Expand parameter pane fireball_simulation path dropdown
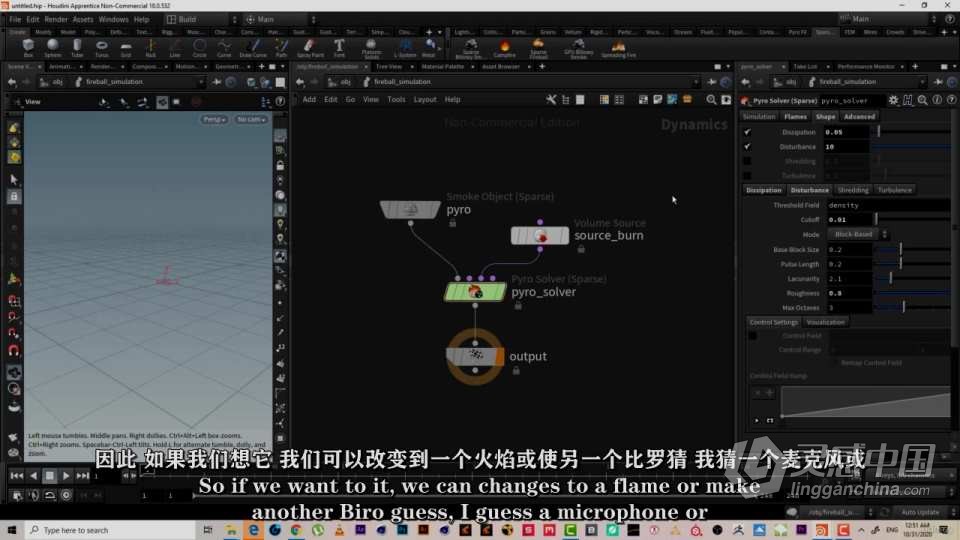The height and width of the screenshot is (540, 960). click(922, 81)
